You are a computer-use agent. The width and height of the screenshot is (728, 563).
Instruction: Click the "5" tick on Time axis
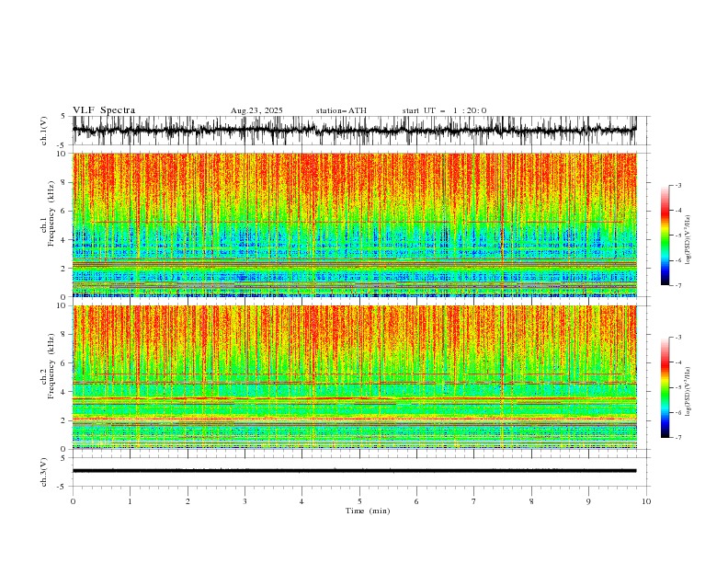359,501
